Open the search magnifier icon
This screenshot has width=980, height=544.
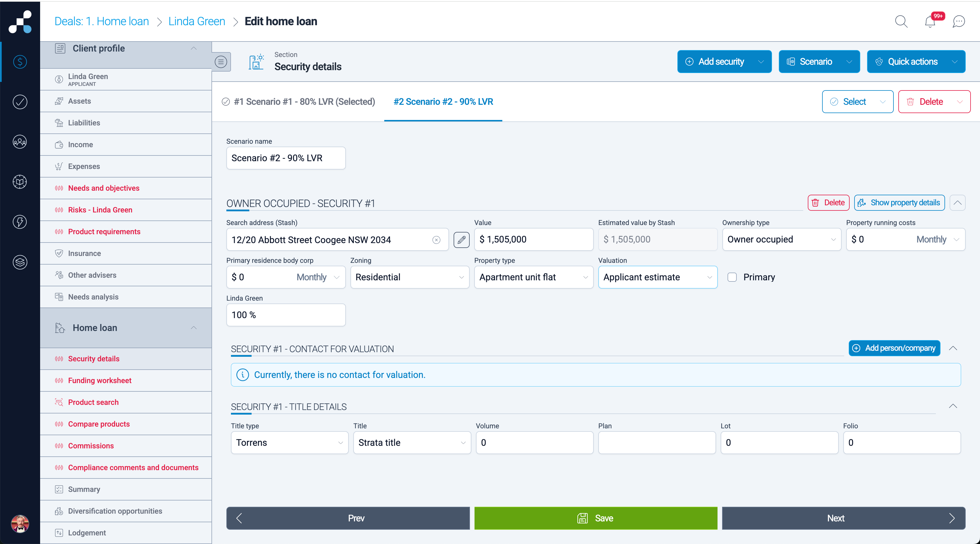pos(901,21)
